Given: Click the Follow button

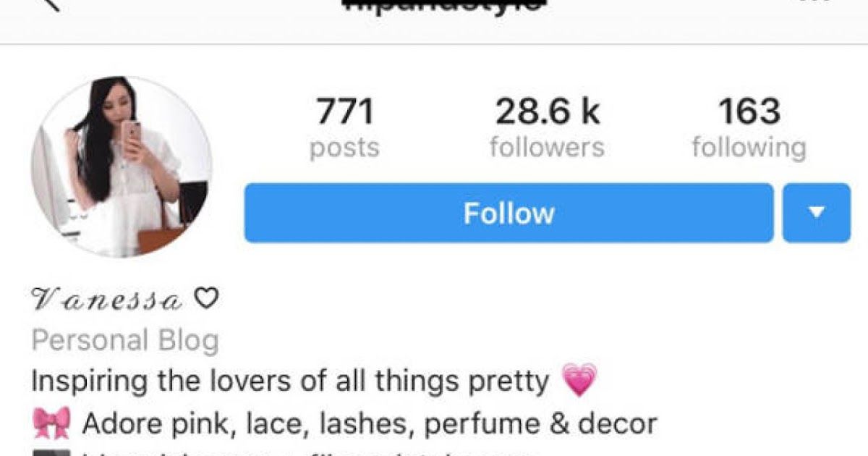Looking at the screenshot, I should pyautogui.click(x=509, y=213).
